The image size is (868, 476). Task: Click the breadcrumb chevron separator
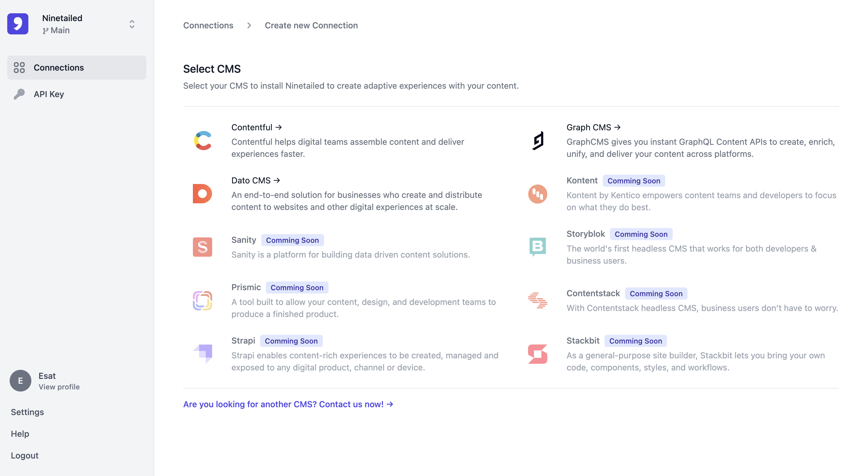tap(249, 25)
